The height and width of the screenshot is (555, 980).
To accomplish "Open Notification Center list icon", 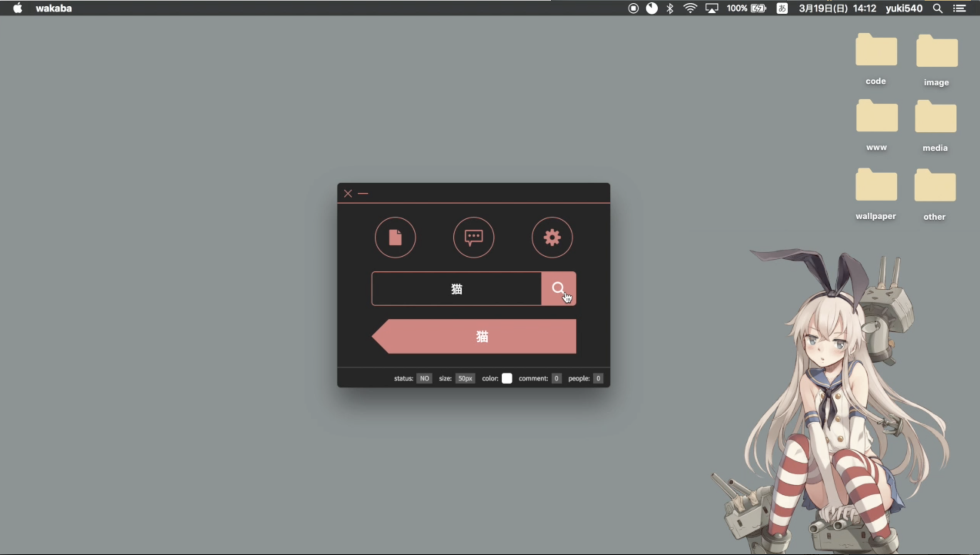I will click(960, 8).
